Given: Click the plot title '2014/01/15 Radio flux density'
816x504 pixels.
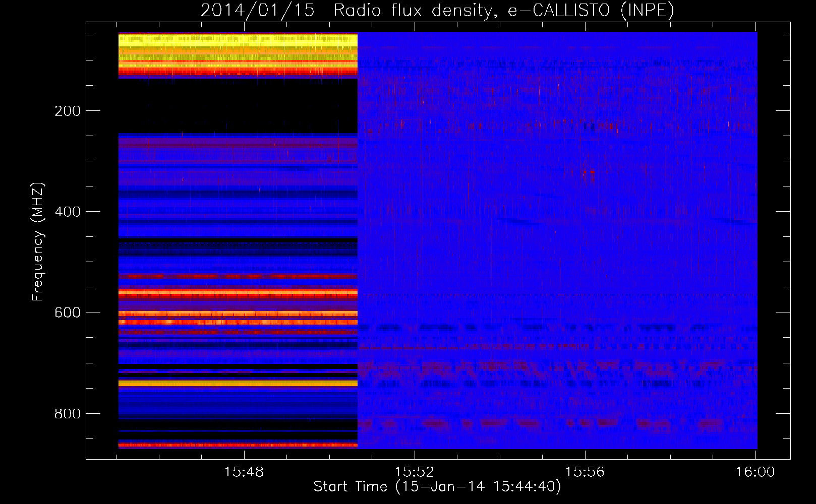Looking at the screenshot, I should (437, 10).
